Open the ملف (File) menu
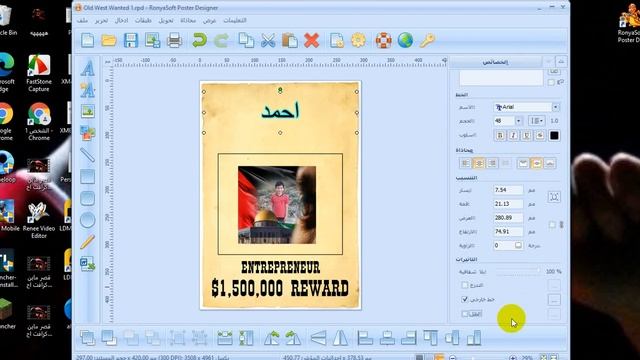 [82, 20]
